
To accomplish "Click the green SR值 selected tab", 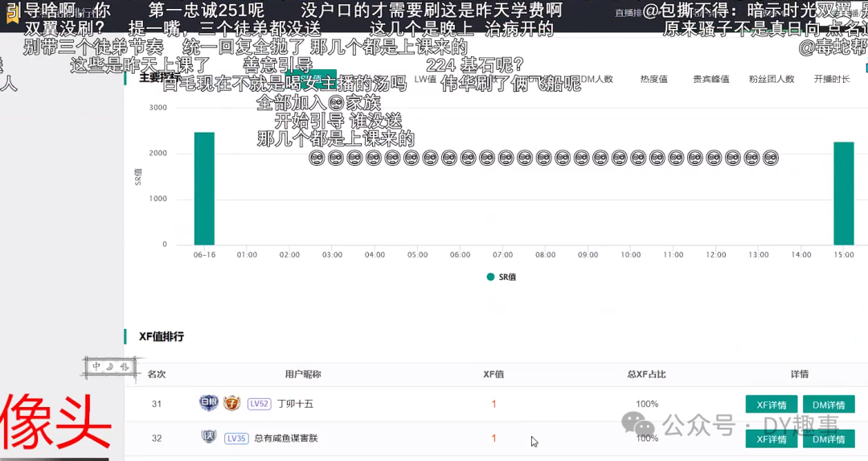I will pos(310,79).
